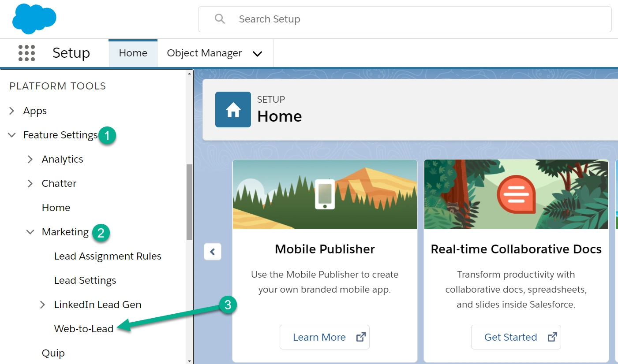
Task: Open the Object Manager tab
Action: pyautogui.click(x=204, y=53)
